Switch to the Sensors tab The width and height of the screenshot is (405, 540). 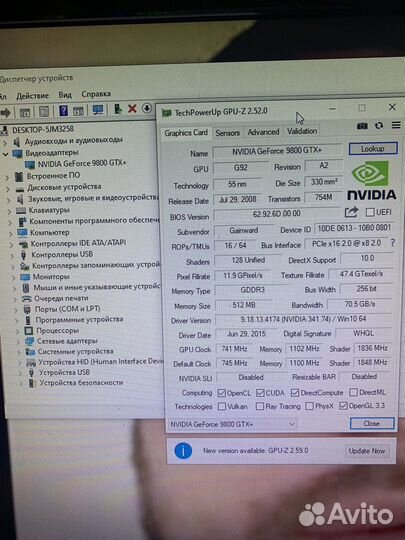click(x=227, y=133)
